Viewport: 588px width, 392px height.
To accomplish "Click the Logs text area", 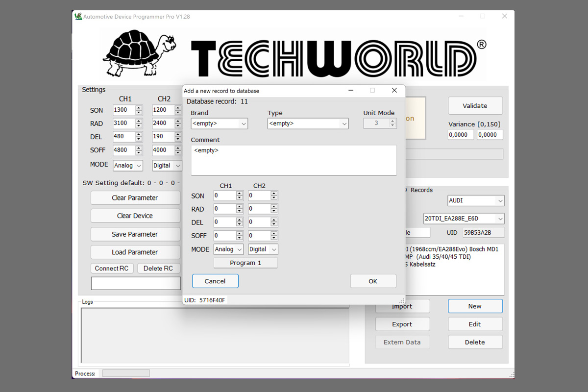I will [x=215, y=335].
